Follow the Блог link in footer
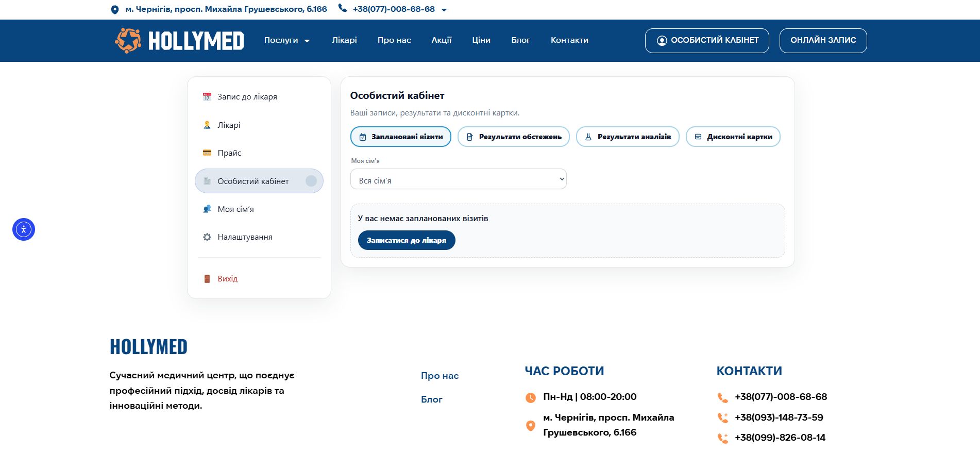Image resolution: width=980 pixels, height=451 pixels. pyautogui.click(x=432, y=399)
